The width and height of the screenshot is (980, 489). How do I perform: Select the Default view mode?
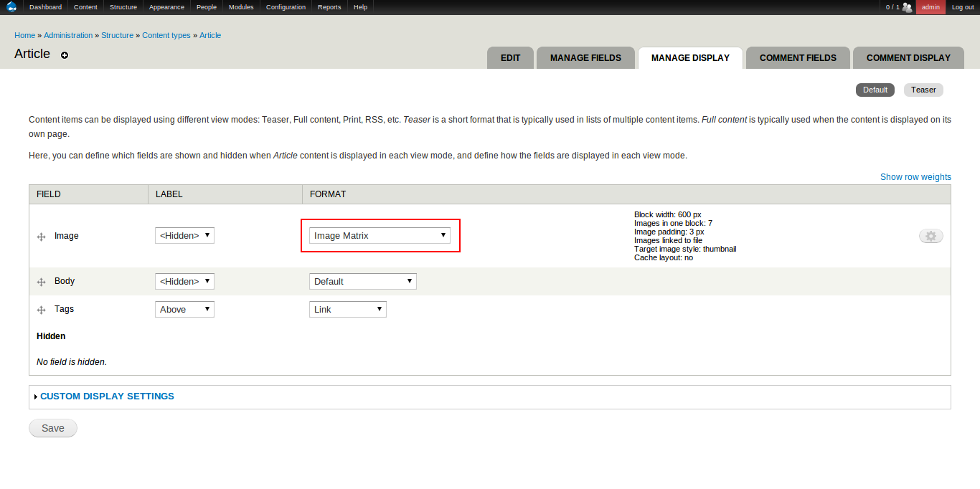875,90
